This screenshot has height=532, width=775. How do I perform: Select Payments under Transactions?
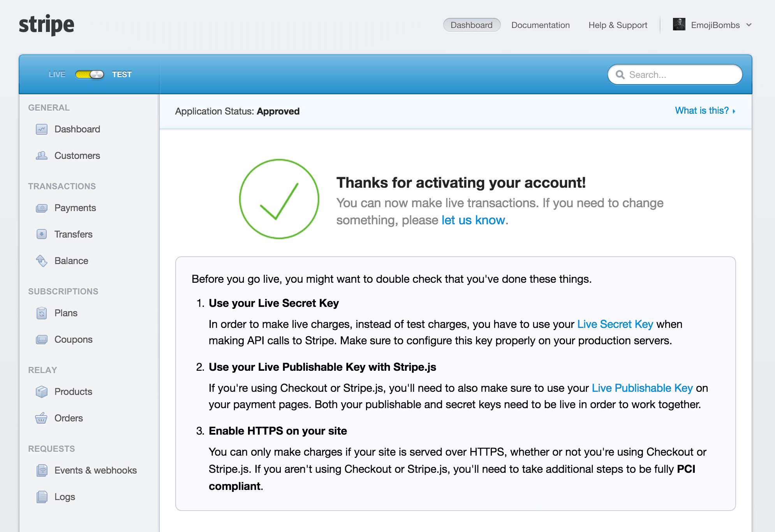75,208
